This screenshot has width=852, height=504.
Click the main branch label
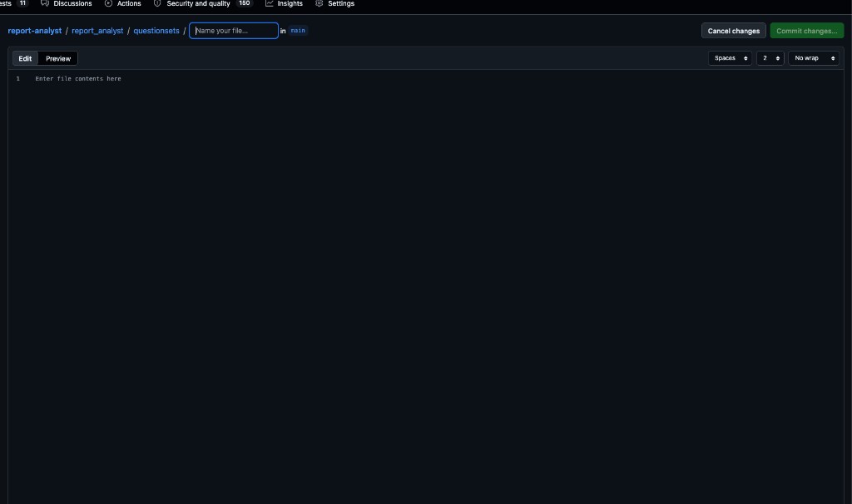(x=298, y=31)
